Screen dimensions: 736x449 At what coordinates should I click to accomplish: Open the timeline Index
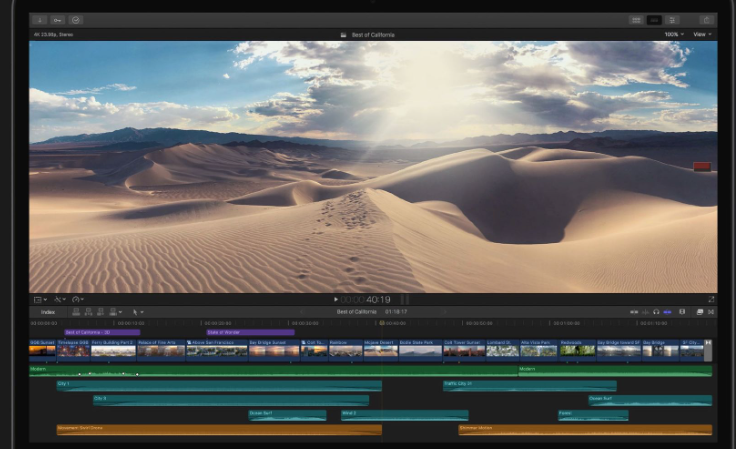pos(48,312)
